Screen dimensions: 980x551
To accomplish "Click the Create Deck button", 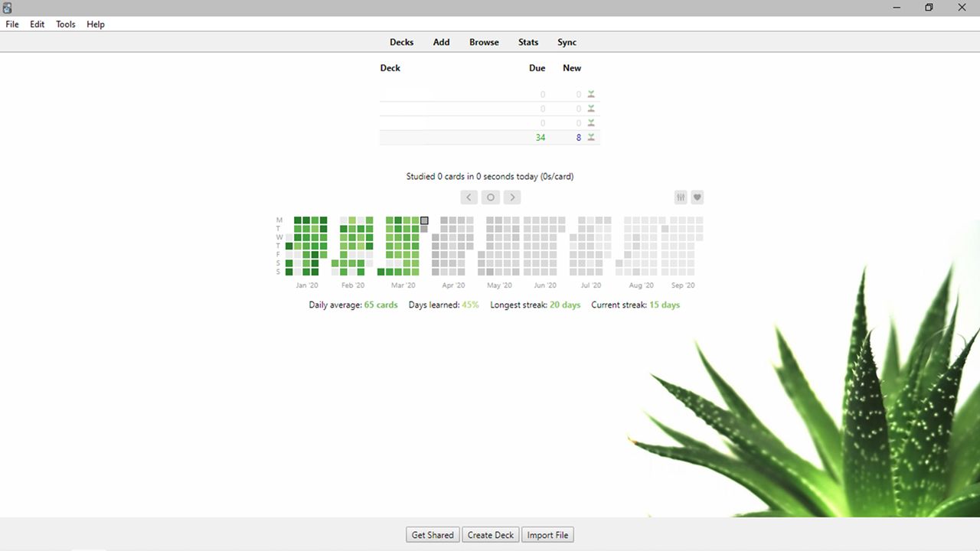I will tap(490, 534).
